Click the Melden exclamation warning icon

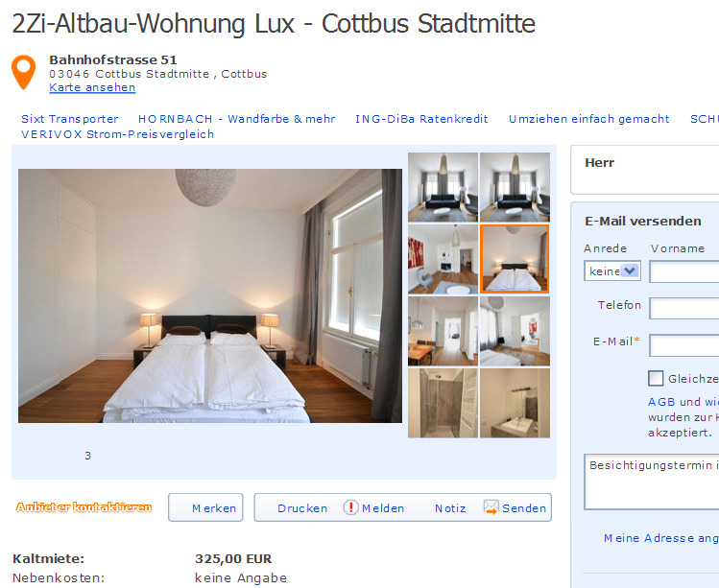click(350, 506)
